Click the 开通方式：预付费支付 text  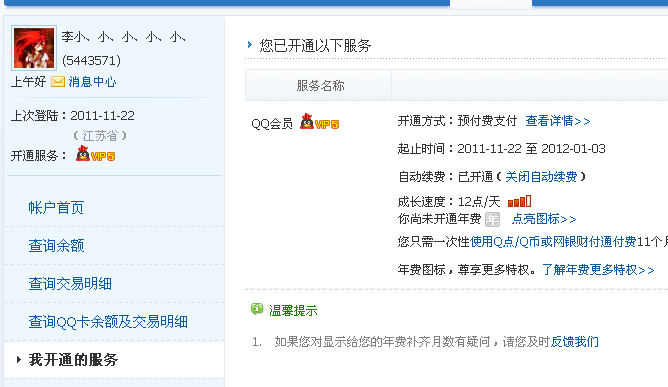[x=457, y=121]
